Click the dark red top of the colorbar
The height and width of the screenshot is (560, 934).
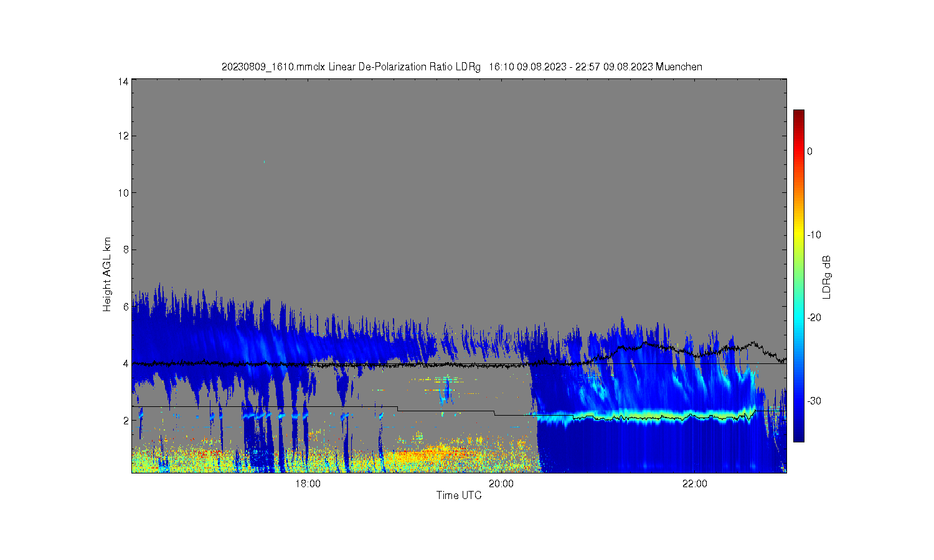point(799,114)
